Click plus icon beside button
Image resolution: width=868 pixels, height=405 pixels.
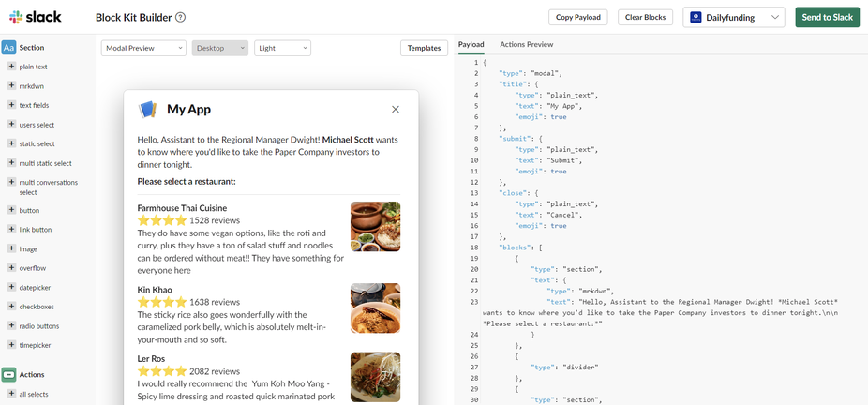point(11,210)
